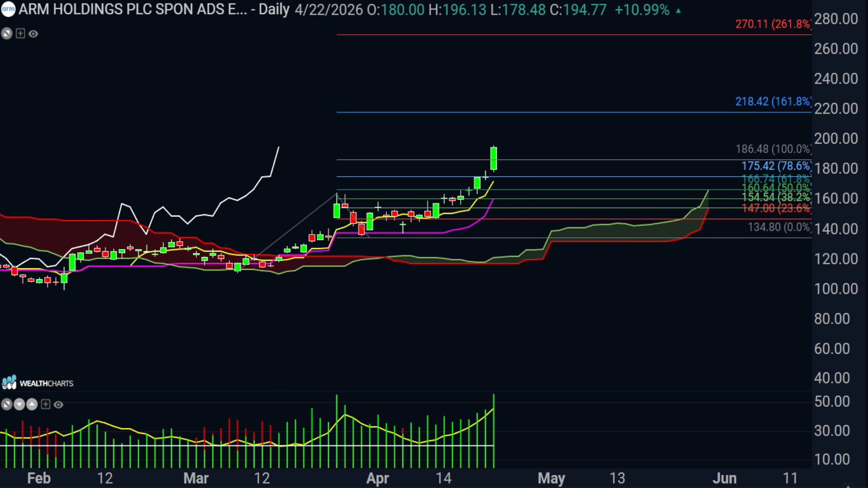This screenshot has height=488, width=868.
Task: Click the 134.80 (0.0%) Fibonacci label
Action: [779, 227]
